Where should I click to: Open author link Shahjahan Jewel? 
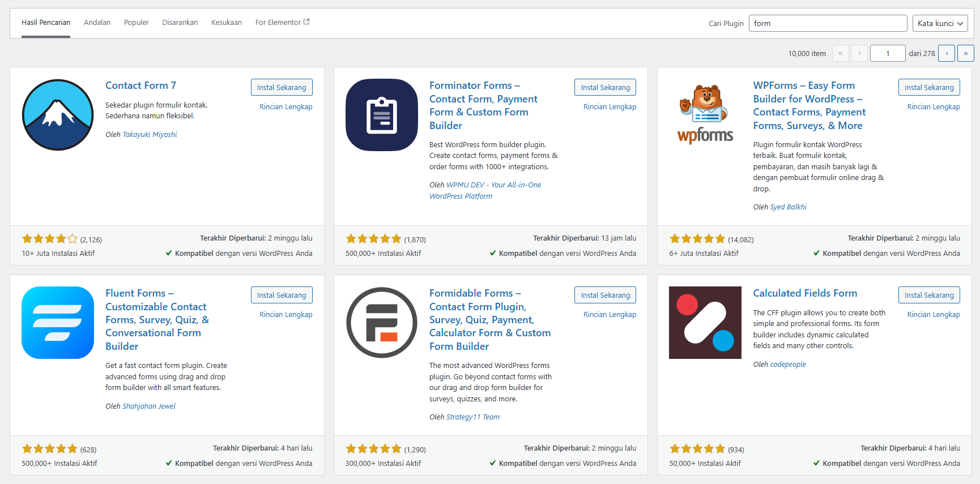tap(149, 406)
